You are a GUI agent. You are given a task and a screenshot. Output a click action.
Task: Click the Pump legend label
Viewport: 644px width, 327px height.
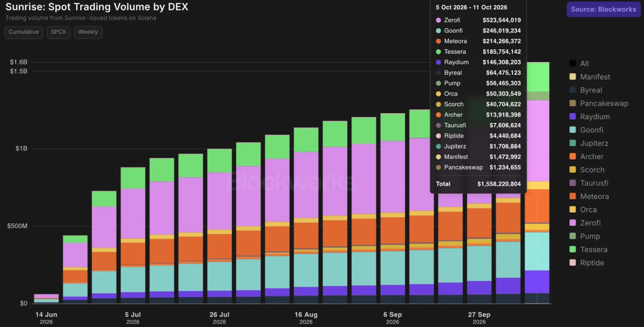[590, 236]
